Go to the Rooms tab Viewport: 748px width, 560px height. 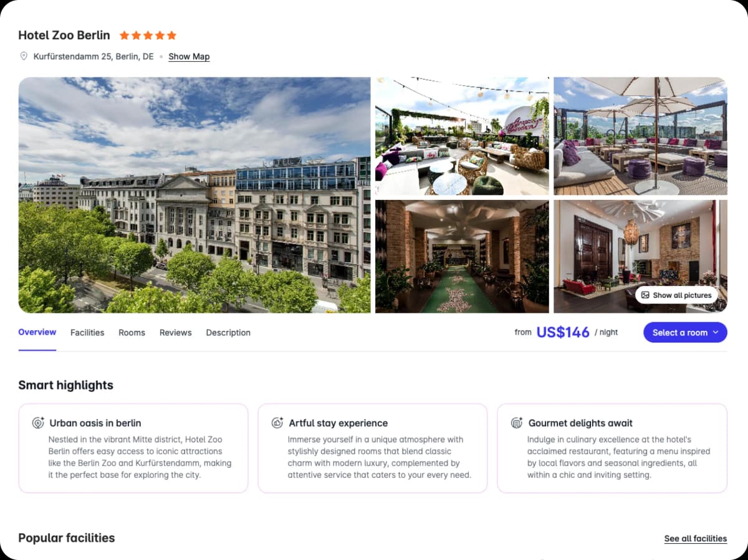(132, 333)
